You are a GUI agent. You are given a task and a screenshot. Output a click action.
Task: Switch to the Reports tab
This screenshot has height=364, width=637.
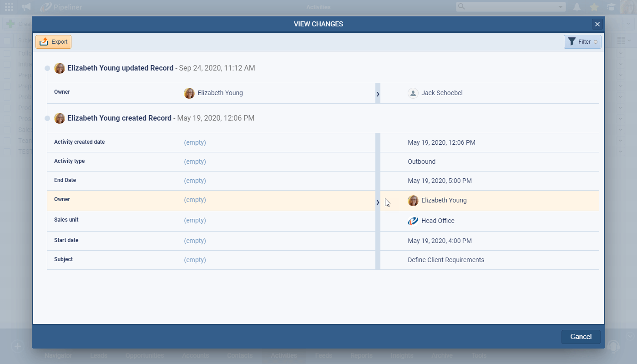pos(361,355)
